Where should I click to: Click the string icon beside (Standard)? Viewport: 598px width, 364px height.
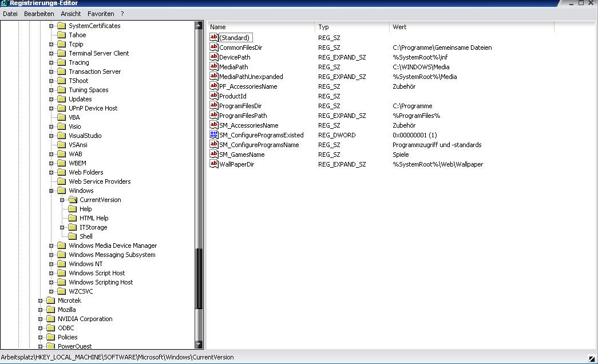pyautogui.click(x=214, y=37)
